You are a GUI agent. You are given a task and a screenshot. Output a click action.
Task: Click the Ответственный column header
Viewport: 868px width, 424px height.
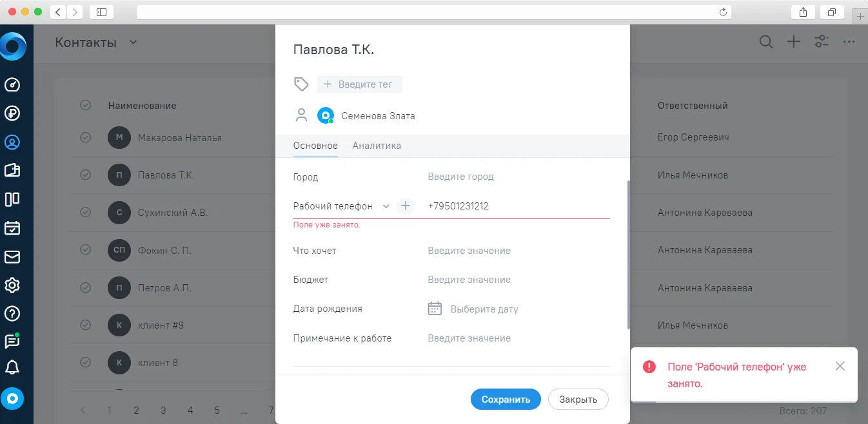point(693,105)
